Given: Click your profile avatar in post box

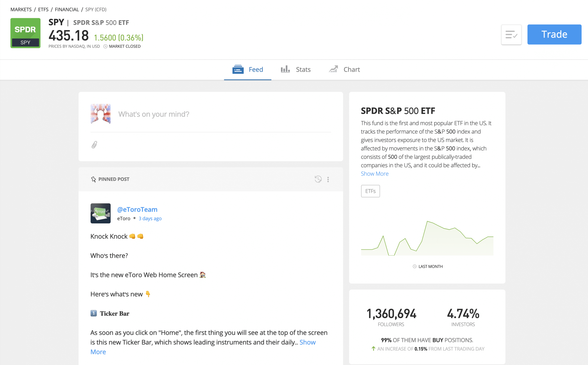Looking at the screenshot, I should 101,114.
